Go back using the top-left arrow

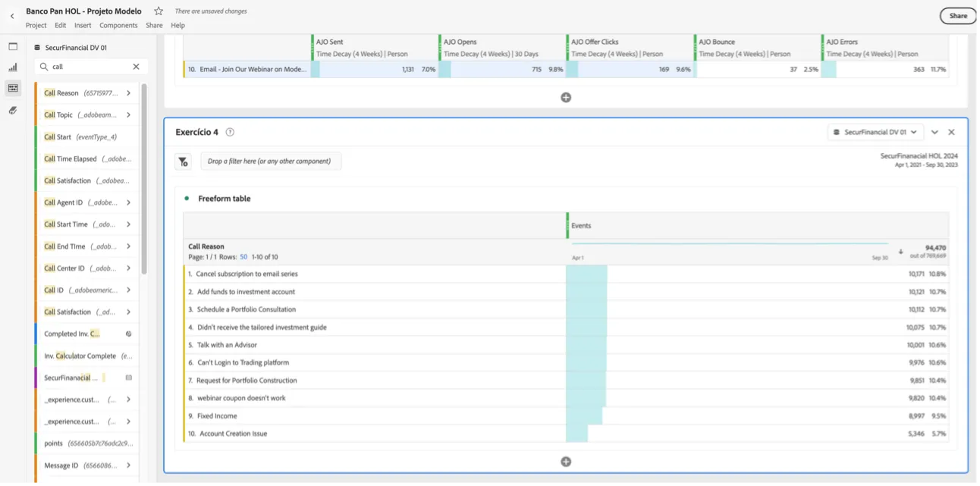[x=12, y=16]
